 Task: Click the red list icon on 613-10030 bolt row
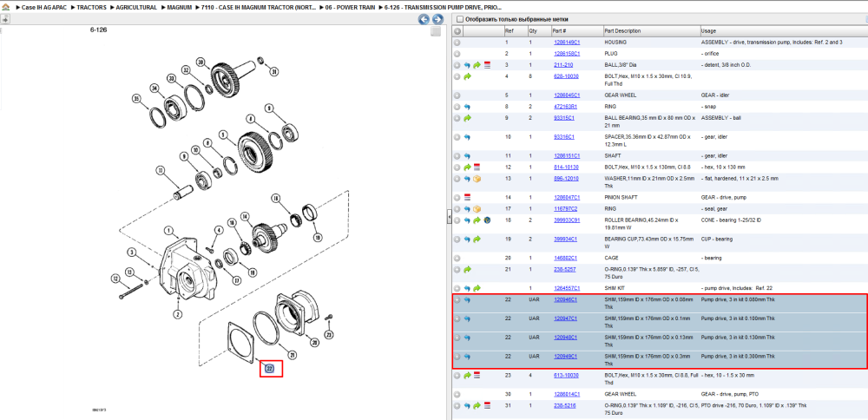coord(477,375)
